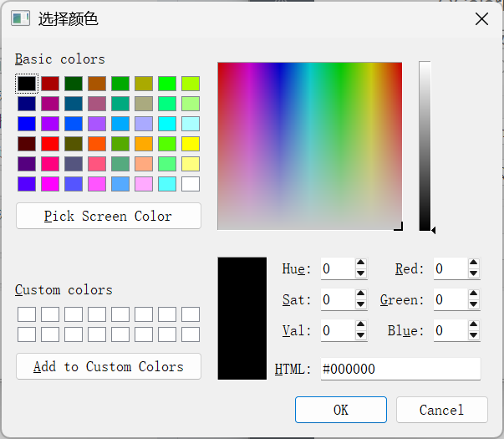
Task: Decrease the Red value with down arrow
Action: pos(473,273)
